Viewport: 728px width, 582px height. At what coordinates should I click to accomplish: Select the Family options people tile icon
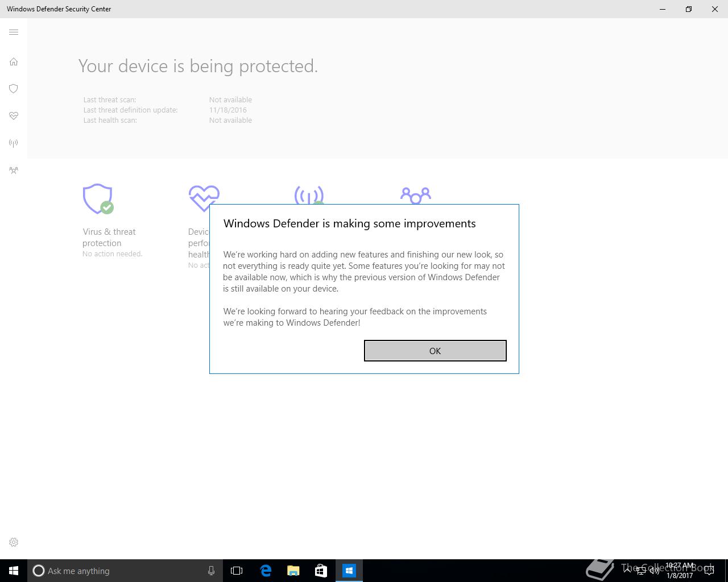tap(416, 196)
